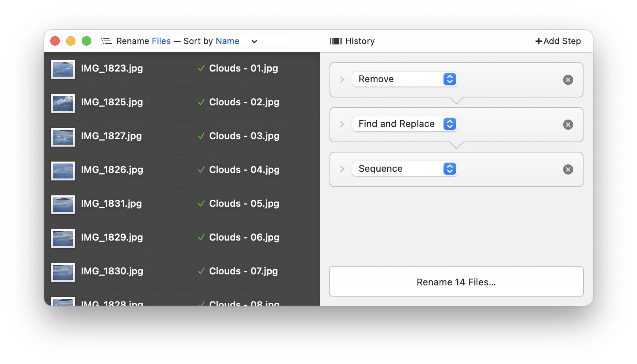The height and width of the screenshot is (364, 637).
Task: Click the new name Clouds - 04.jpg
Action: 244,170
